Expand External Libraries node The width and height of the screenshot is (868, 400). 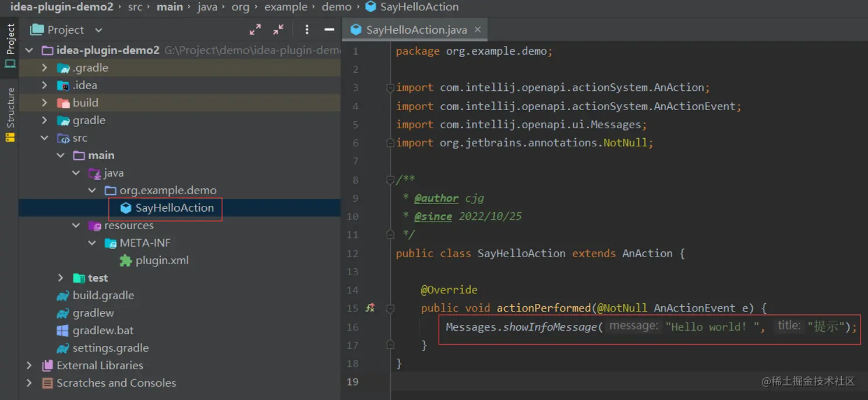29,365
